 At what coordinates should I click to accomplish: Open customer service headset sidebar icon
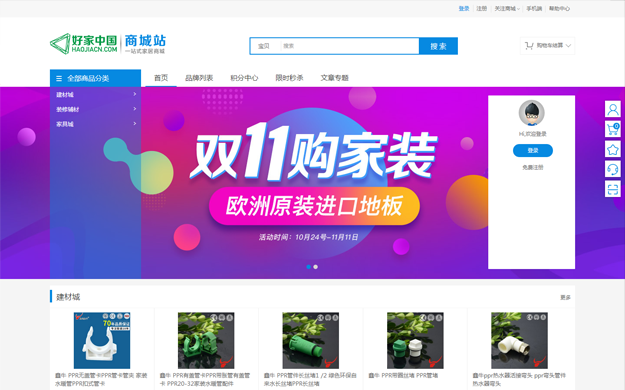coord(613,169)
